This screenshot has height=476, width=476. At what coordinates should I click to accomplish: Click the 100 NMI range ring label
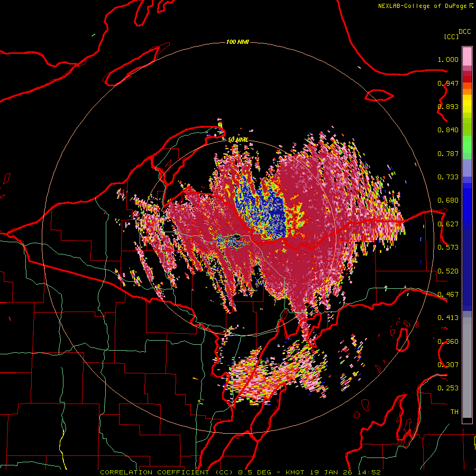237,42
